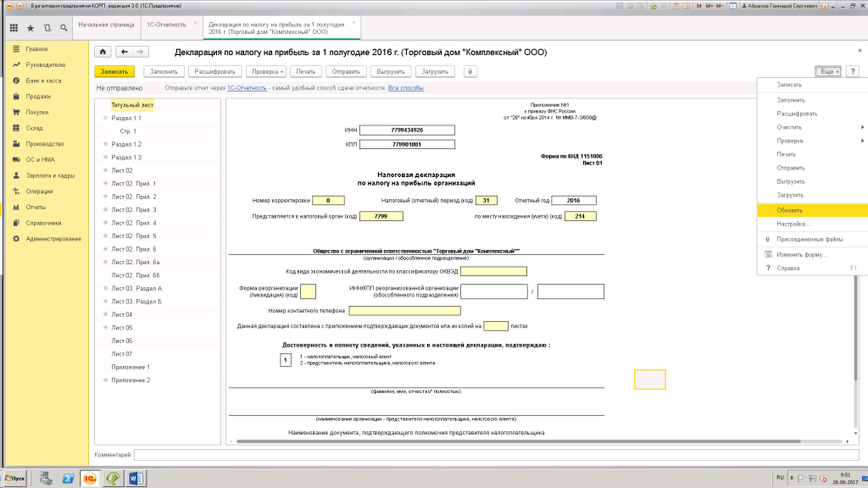This screenshot has height=488, width=868.
Task: Open Справочники section in sidebar
Action: 43,223
